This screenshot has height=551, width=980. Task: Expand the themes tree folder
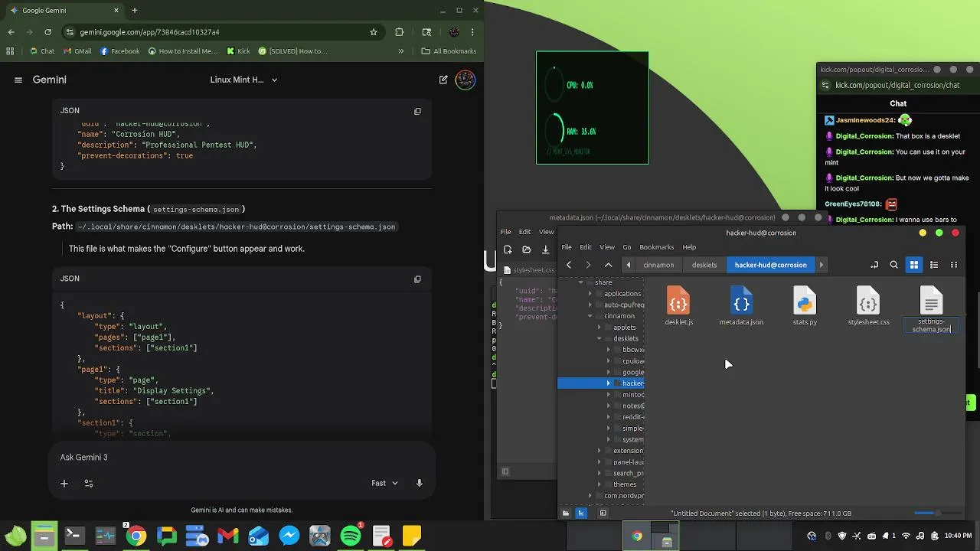tap(599, 484)
